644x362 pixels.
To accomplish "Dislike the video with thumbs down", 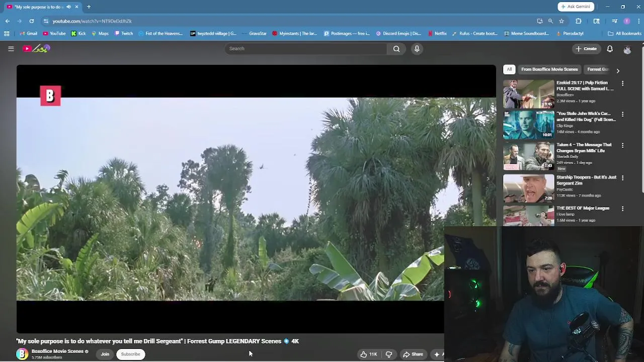I will [x=389, y=354].
